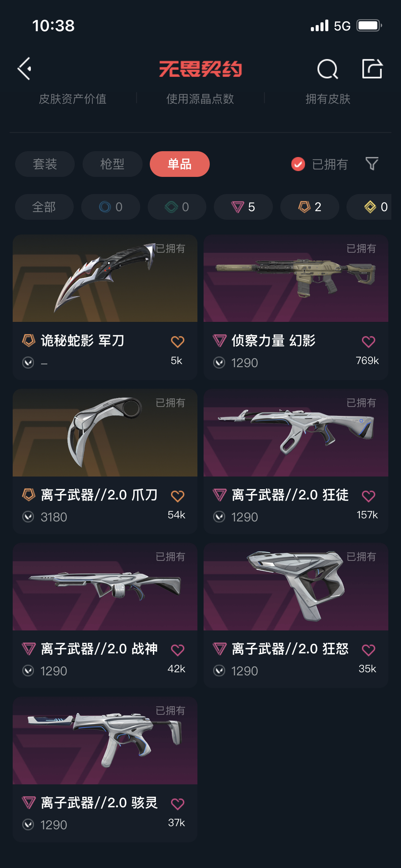Like 离子武器//2.0 狂徒 via heart icon

coord(368,496)
